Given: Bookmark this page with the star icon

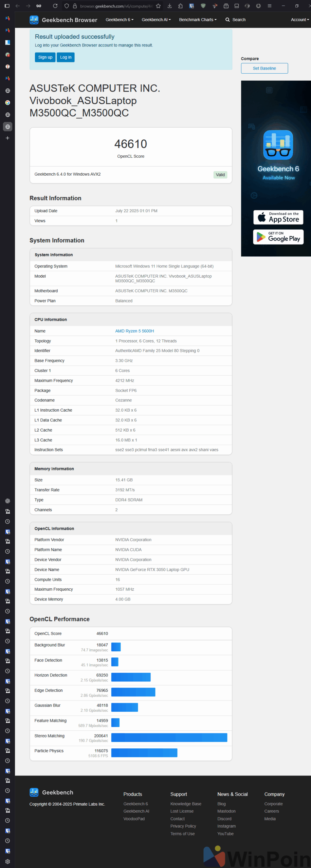Looking at the screenshot, I should coord(158,6).
